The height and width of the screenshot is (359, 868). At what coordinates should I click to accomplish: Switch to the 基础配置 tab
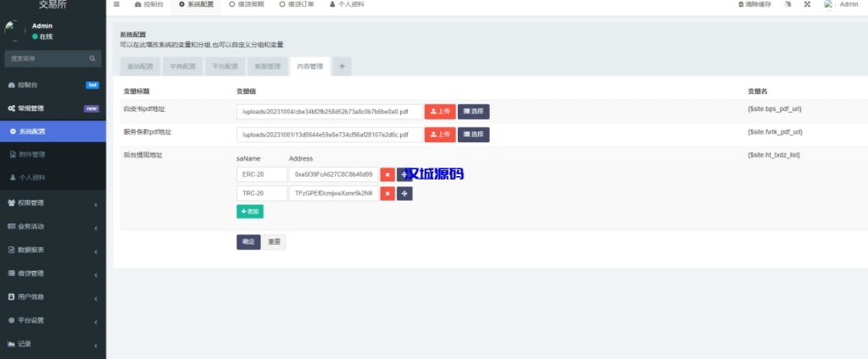[x=139, y=66]
